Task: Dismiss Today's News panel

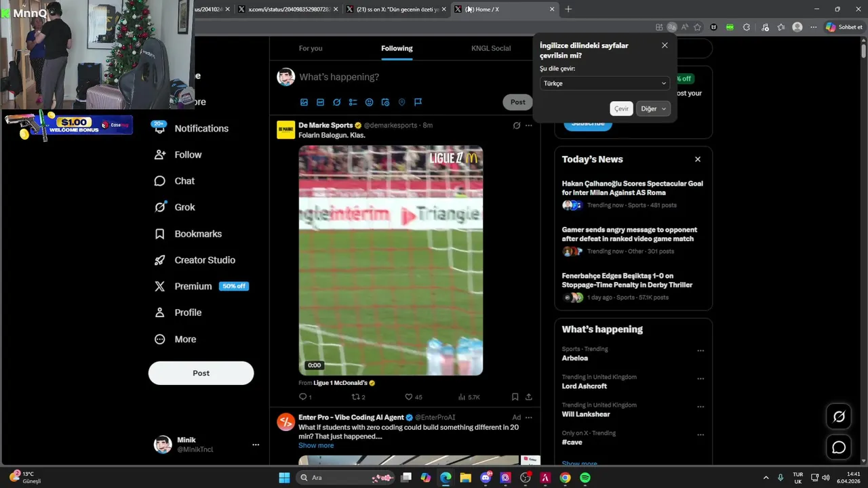Action: click(x=698, y=159)
